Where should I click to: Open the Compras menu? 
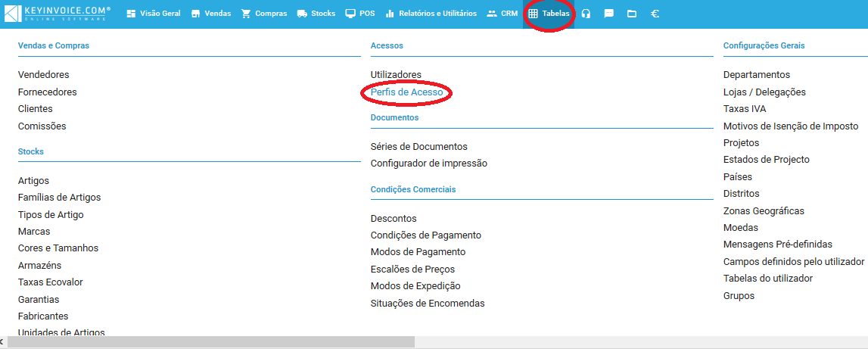(x=264, y=14)
